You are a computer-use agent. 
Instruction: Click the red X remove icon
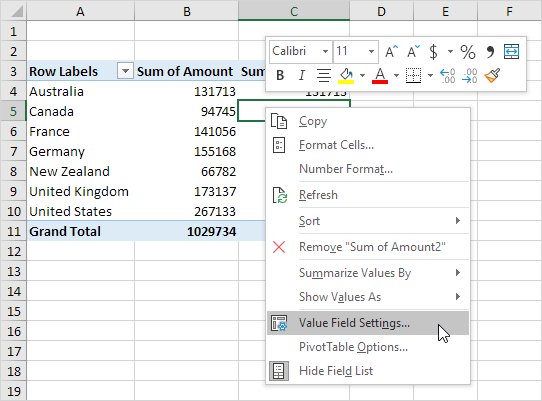pos(279,247)
